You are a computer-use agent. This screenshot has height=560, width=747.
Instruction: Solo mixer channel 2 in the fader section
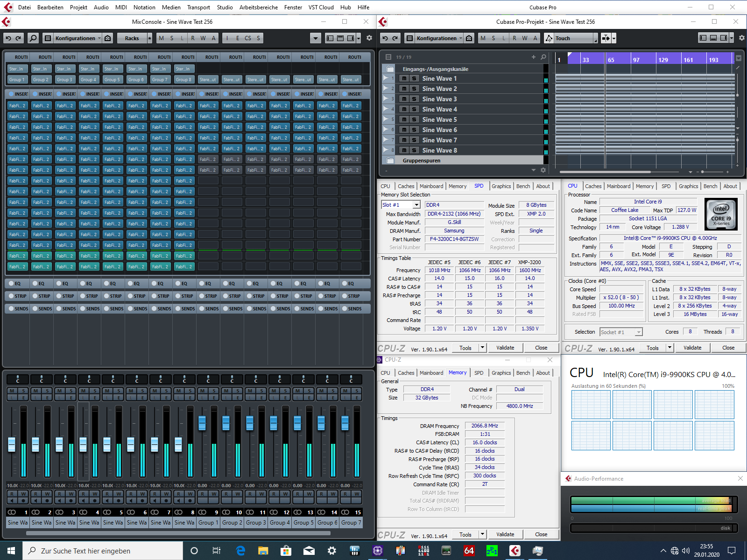click(47, 391)
